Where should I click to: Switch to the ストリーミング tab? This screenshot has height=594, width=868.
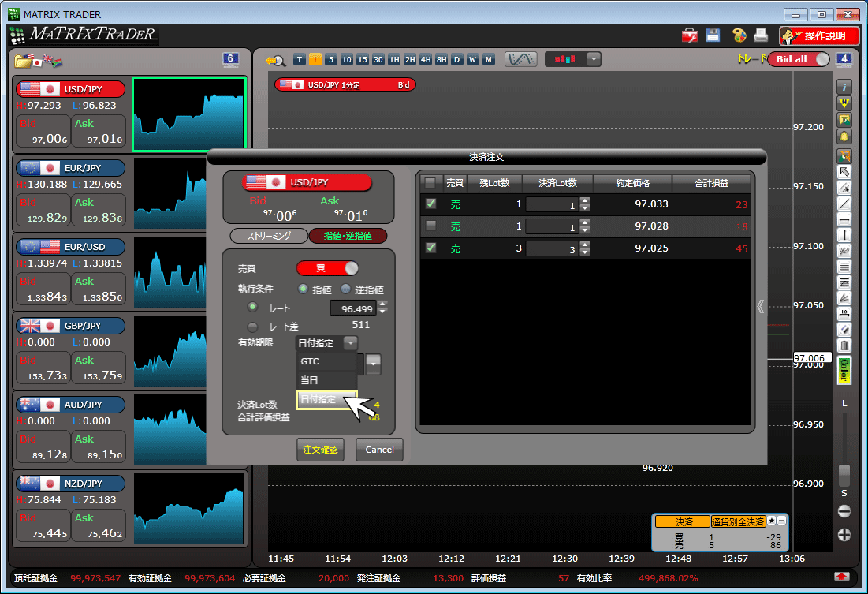[x=269, y=236]
